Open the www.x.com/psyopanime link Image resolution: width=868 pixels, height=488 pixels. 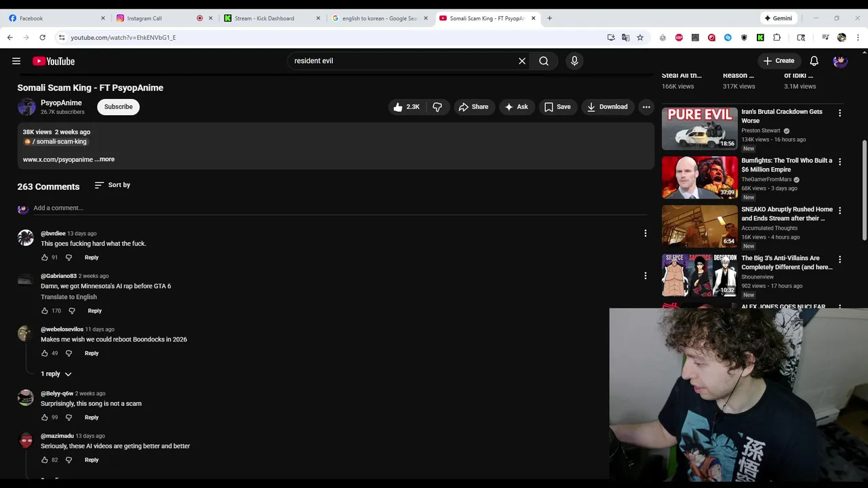tap(58, 159)
